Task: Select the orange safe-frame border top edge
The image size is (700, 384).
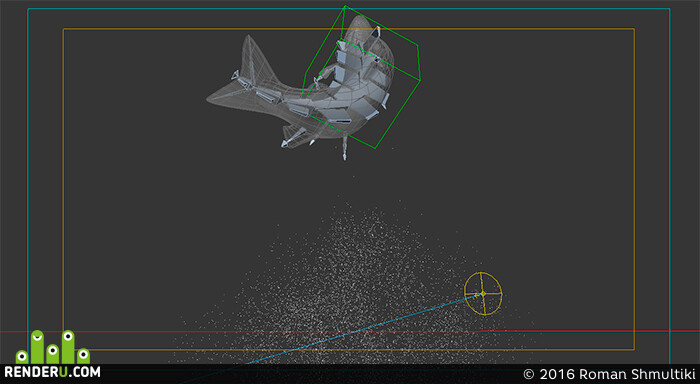Action: pos(349,29)
